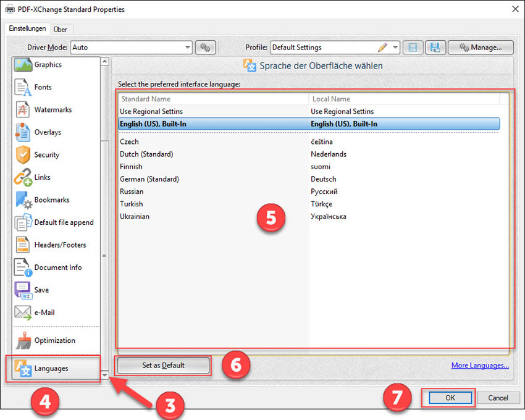This screenshot has width=525, height=420.
Task: Open the More Languages... link
Action: [x=480, y=366]
